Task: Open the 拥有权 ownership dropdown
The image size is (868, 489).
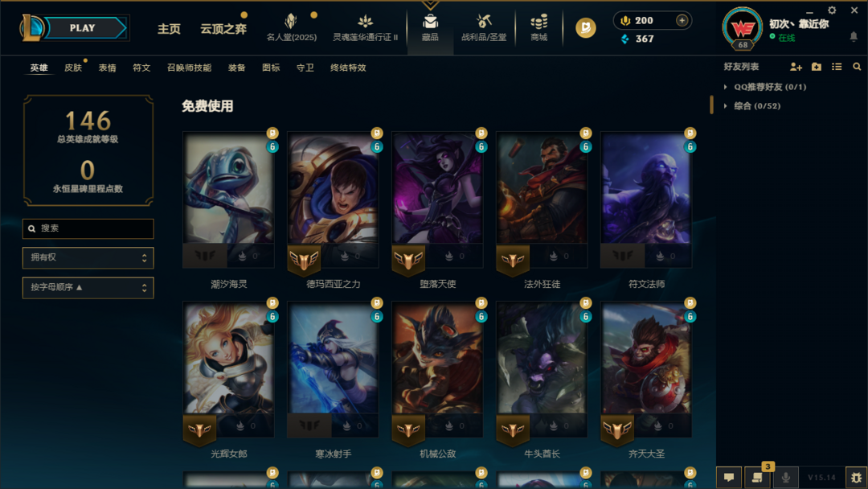Action: coord(88,257)
